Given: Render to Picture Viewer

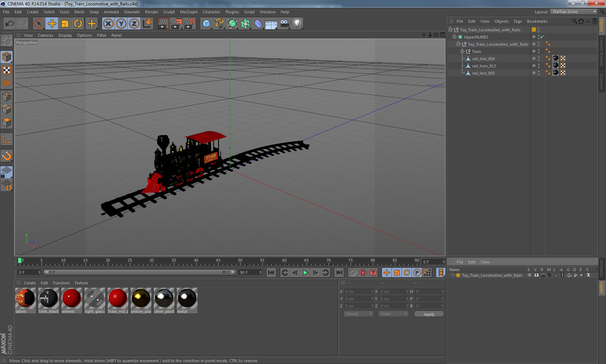Looking at the screenshot, I should tap(176, 24).
